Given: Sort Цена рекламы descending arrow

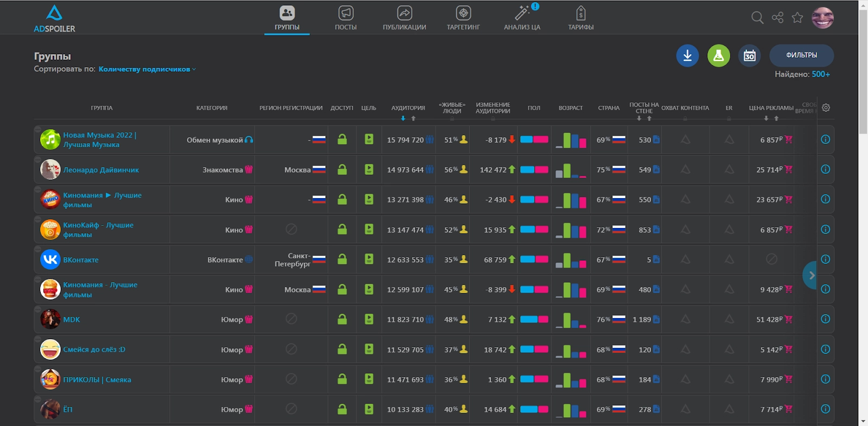Looking at the screenshot, I should pos(766,118).
